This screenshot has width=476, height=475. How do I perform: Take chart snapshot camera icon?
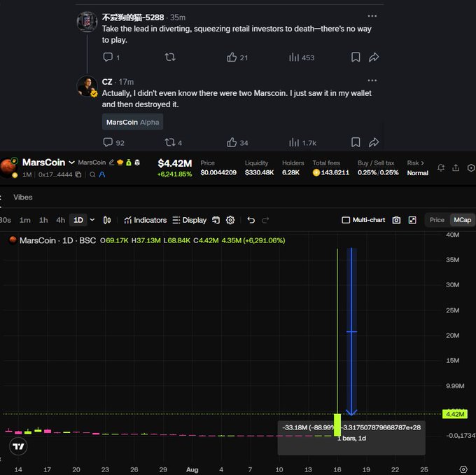396,220
